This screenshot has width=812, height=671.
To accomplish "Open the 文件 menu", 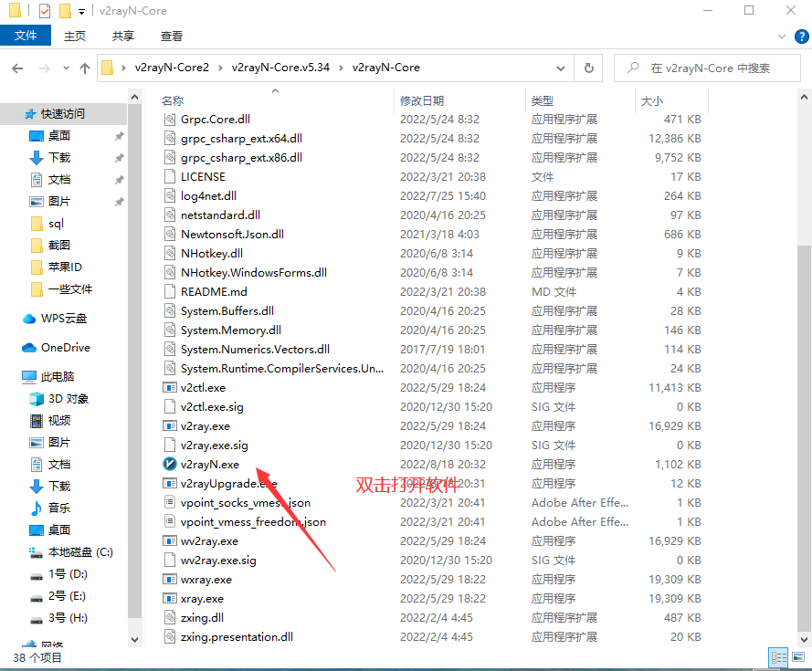I will pyautogui.click(x=26, y=36).
